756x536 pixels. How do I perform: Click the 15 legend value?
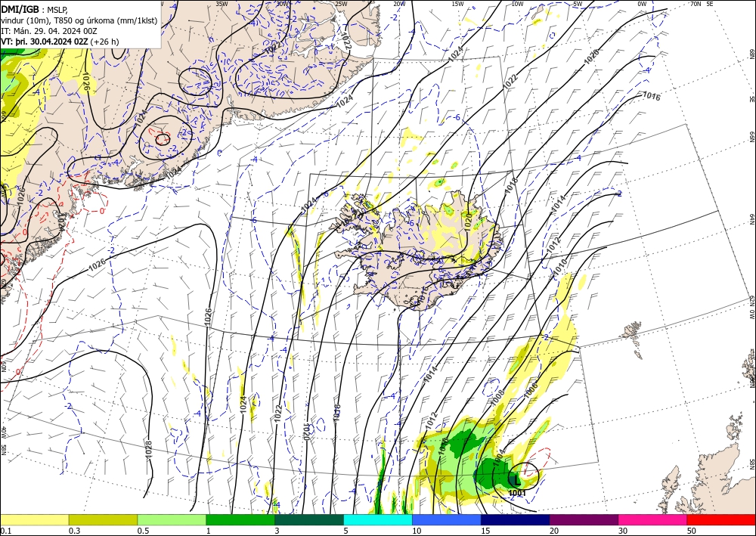click(x=485, y=531)
